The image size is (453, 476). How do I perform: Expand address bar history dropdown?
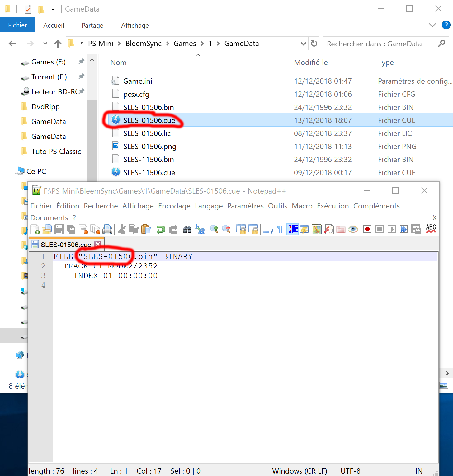pyautogui.click(x=303, y=44)
